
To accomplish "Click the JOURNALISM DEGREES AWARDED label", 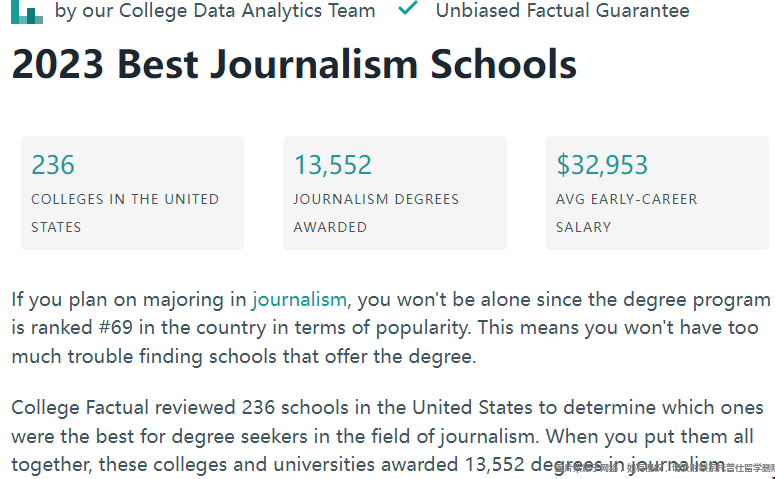I will (x=376, y=213).
